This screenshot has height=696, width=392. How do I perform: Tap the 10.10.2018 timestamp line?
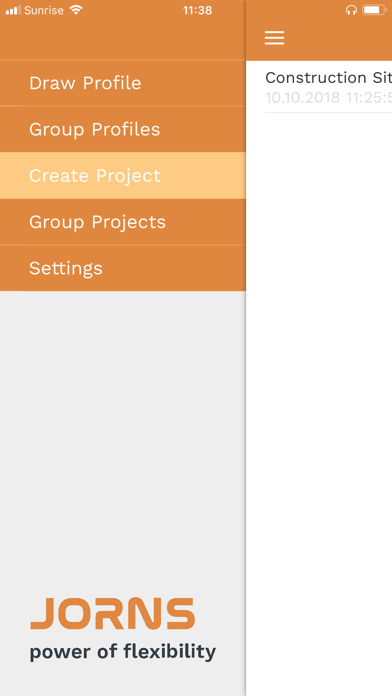point(329,97)
